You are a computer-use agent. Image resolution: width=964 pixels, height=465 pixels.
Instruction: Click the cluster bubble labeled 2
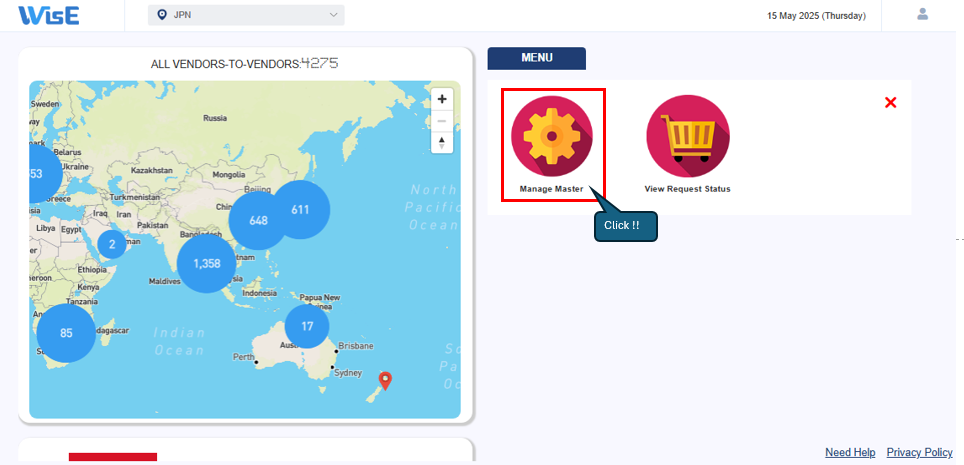tap(112, 244)
